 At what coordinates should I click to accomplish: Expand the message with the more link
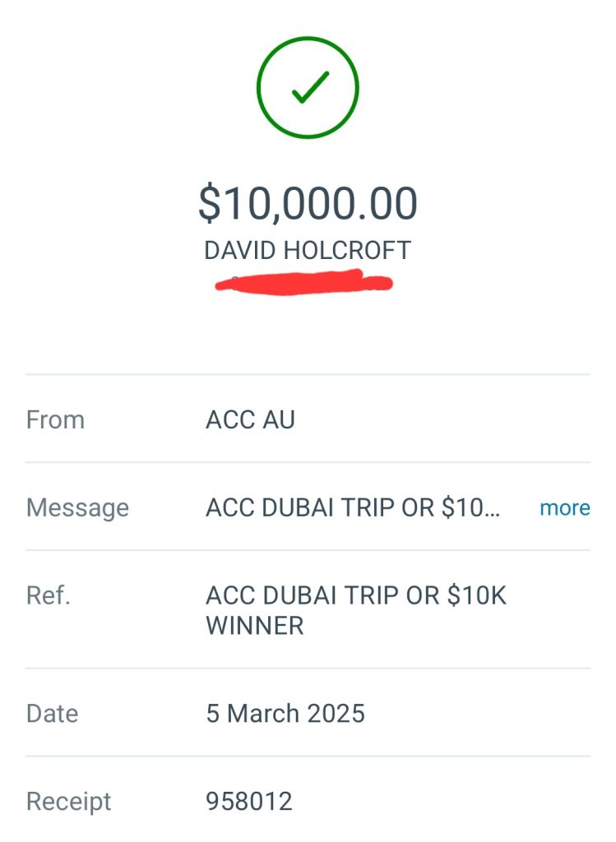click(x=564, y=507)
